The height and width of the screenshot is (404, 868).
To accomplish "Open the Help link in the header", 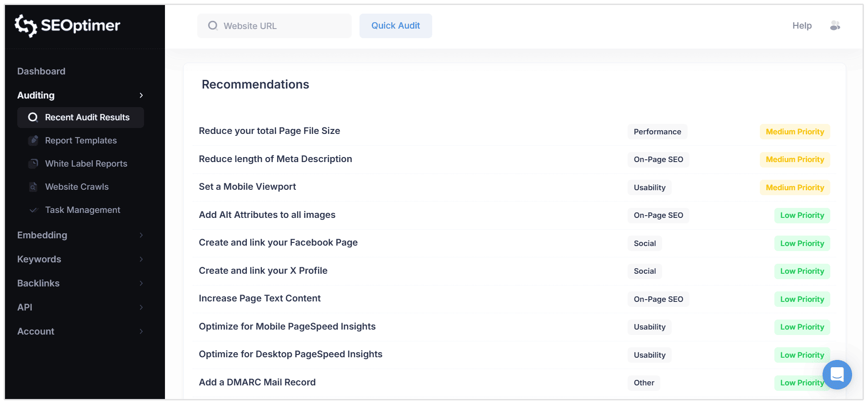I will (802, 26).
